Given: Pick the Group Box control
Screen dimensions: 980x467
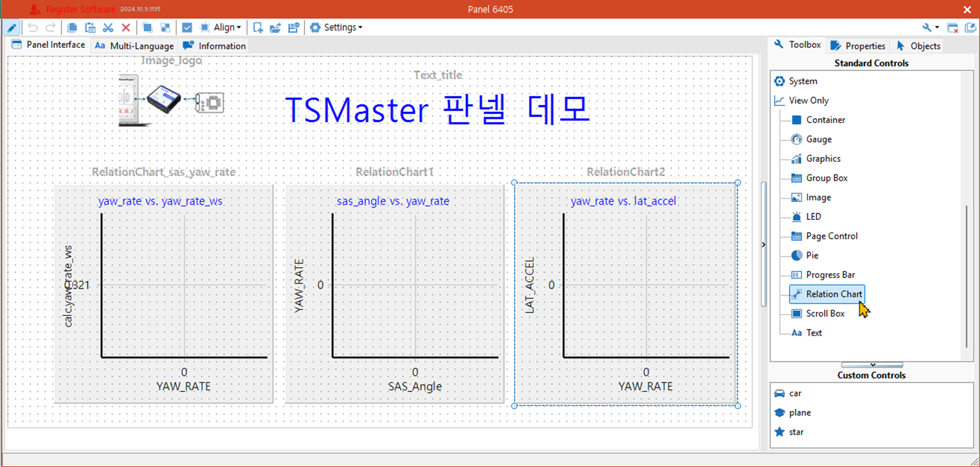Looking at the screenshot, I should (x=819, y=178).
